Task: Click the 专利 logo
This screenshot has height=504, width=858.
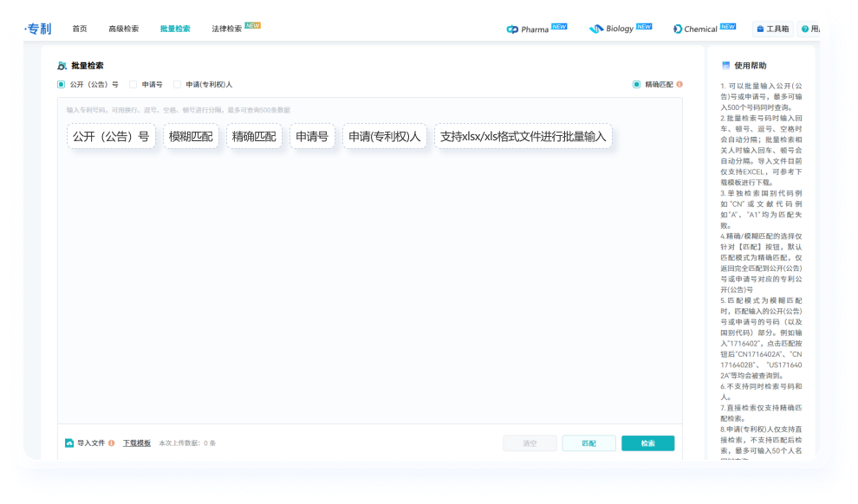Action: pos(38,29)
